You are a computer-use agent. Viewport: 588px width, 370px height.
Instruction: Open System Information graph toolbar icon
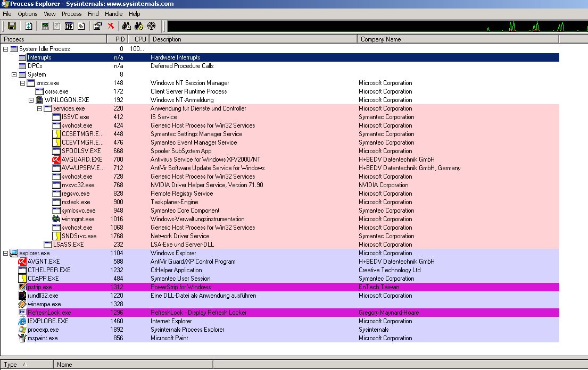[x=45, y=26]
